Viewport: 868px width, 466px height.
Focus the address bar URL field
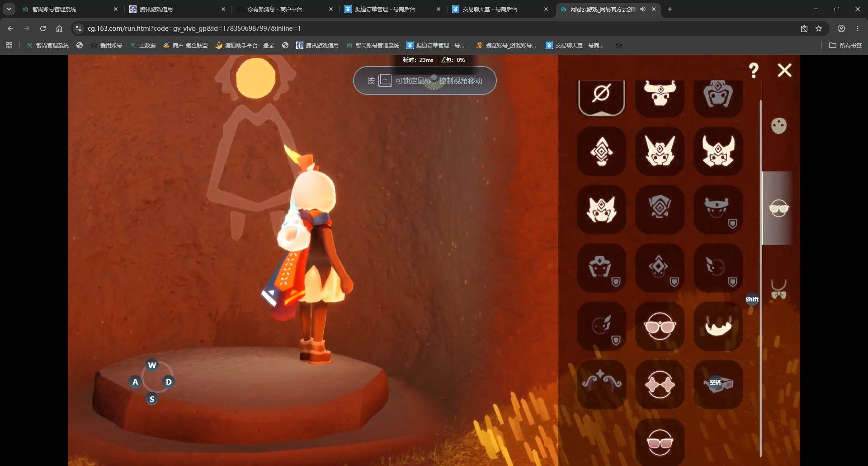pyautogui.click(x=434, y=28)
